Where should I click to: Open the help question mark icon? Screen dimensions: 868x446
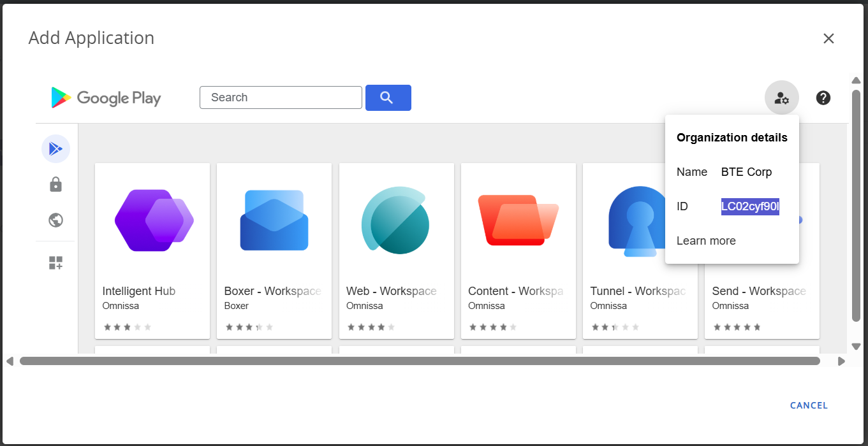click(823, 97)
